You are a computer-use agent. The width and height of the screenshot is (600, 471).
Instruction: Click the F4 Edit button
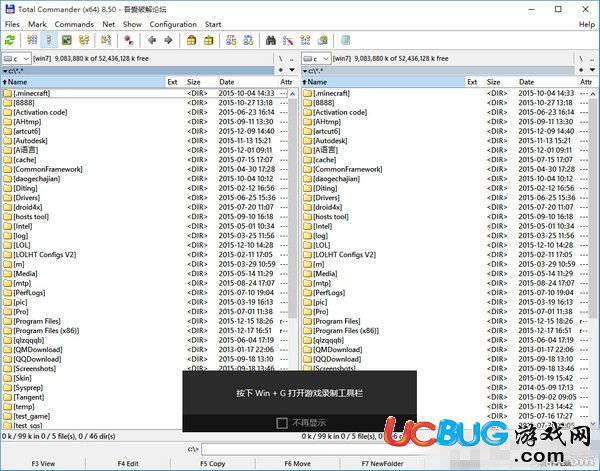128,464
